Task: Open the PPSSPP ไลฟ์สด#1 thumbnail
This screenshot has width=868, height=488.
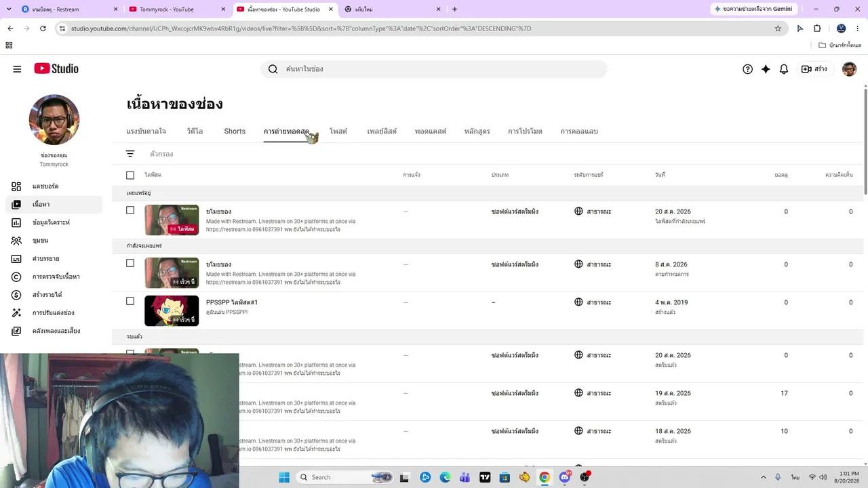Action: tap(172, 311)
